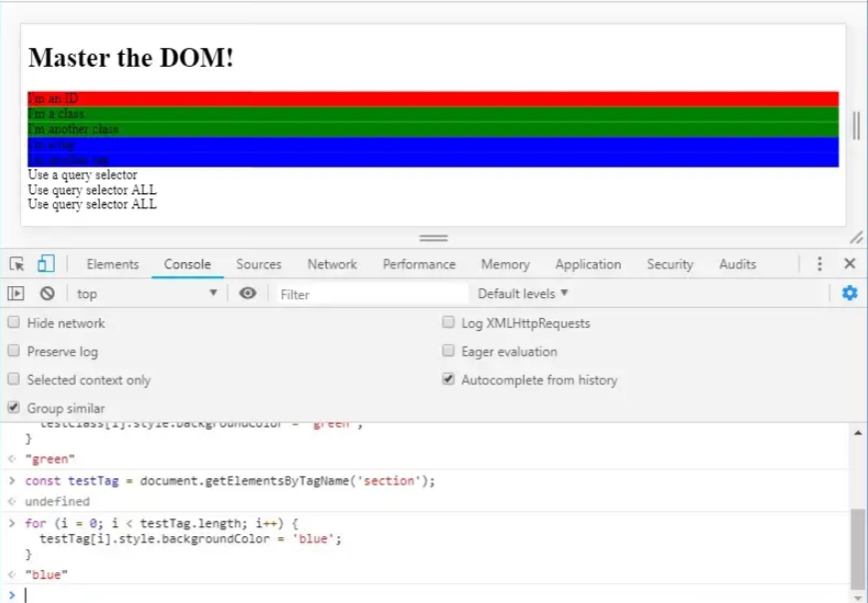Viewport: 868px width, 603px height.
Task: Toggle the device toolbar icon
Action: coord(46,264)
